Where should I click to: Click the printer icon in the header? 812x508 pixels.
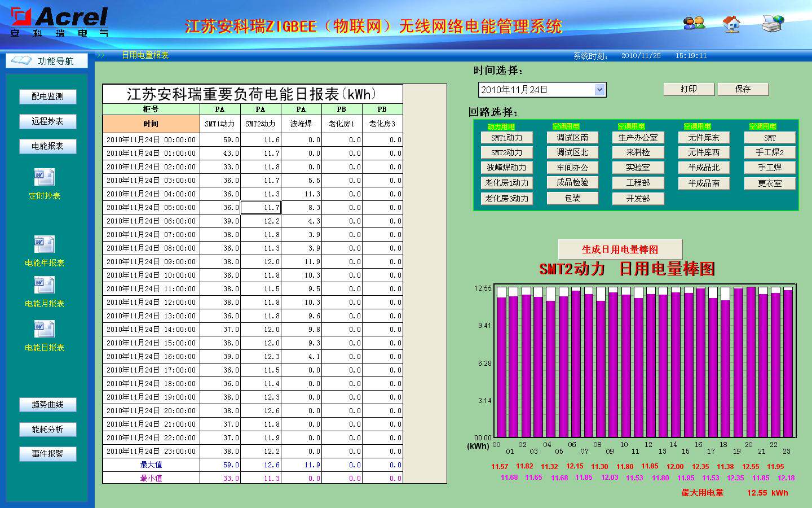click(x=773, y=23)
